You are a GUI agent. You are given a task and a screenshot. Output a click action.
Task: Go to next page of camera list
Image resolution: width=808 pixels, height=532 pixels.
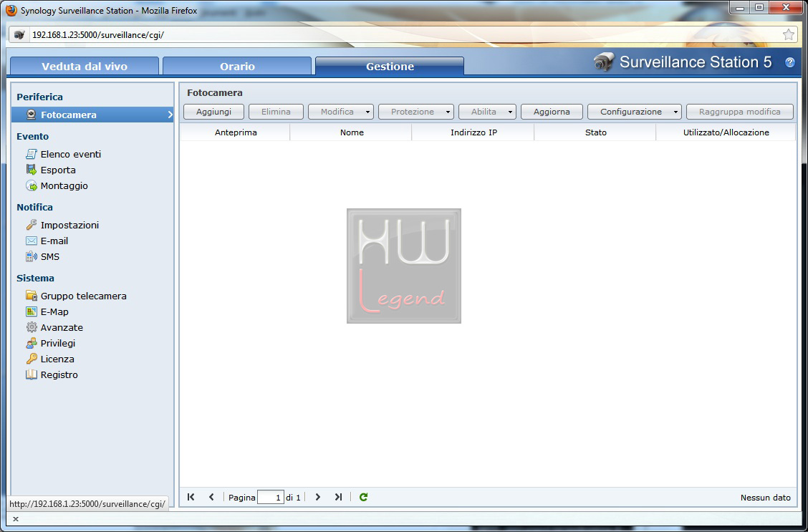point(318,497)
